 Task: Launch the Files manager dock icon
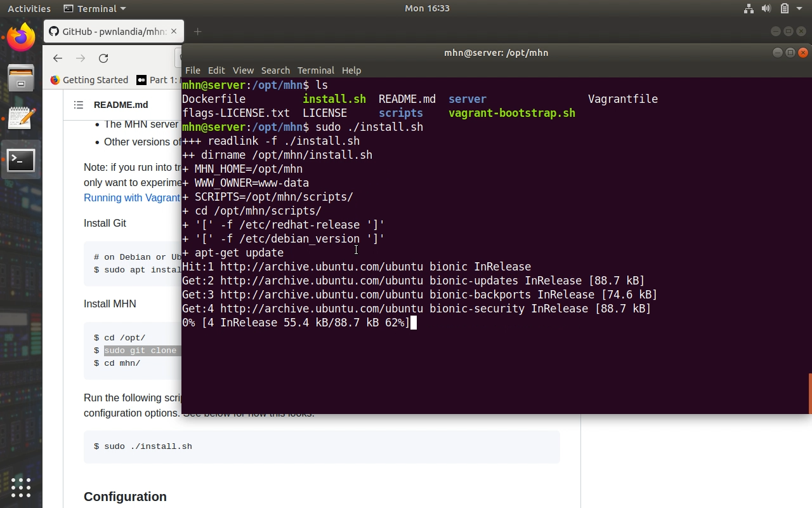[21, 78]
